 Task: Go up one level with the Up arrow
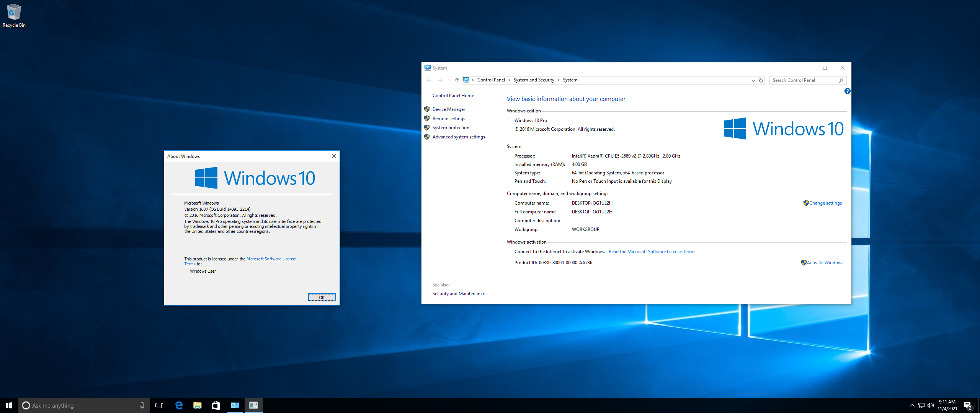[x=457, y=80]
